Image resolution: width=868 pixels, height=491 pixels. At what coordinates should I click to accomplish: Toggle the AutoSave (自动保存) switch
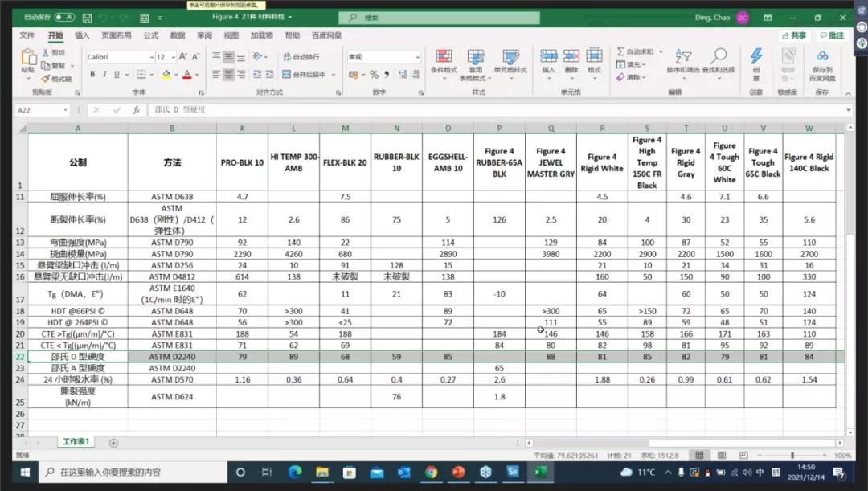tap(64, 17)
